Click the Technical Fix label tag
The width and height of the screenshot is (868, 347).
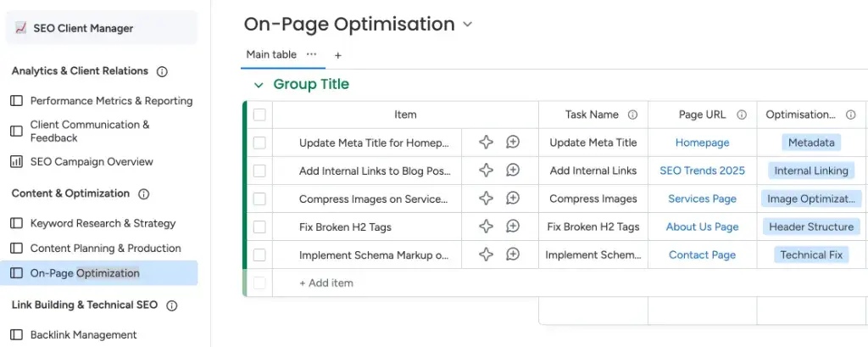(811, 255)
